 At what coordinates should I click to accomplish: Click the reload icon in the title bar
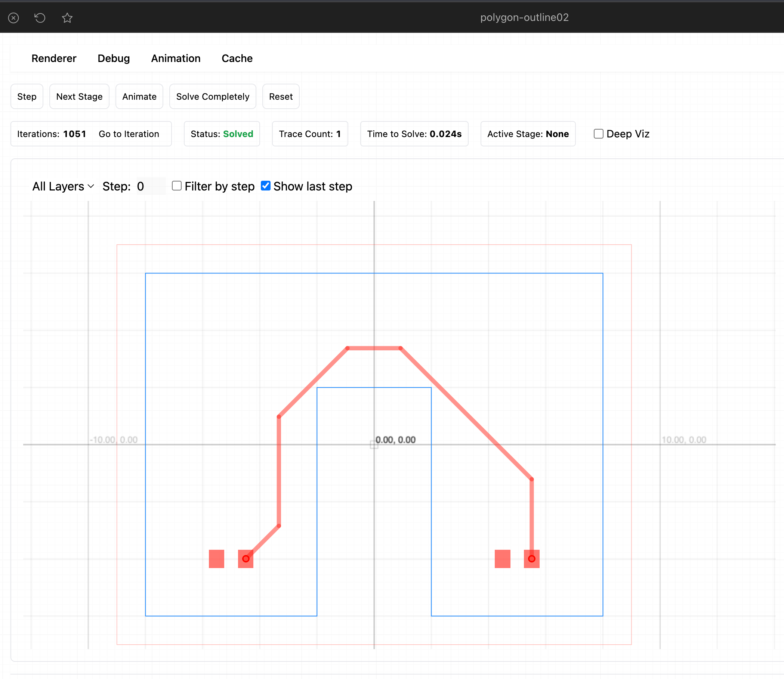pyautogui.click(x=40, y=18)
